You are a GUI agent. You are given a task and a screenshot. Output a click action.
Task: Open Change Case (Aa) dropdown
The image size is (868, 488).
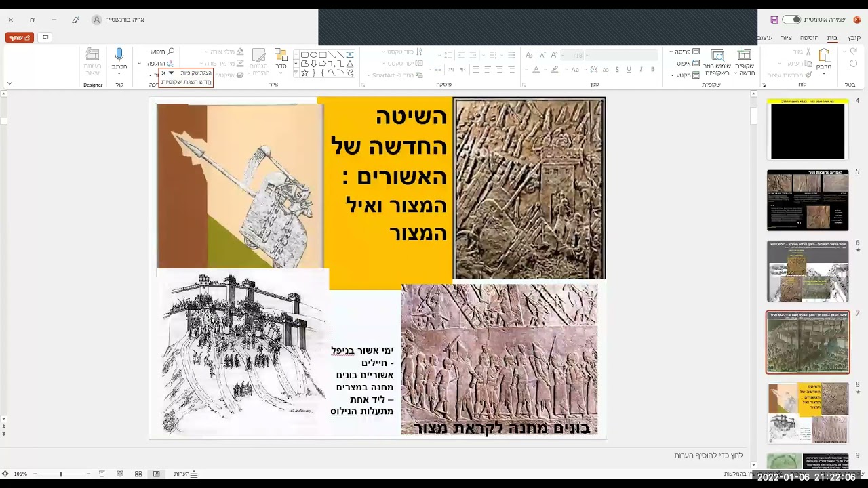point(577,69)
